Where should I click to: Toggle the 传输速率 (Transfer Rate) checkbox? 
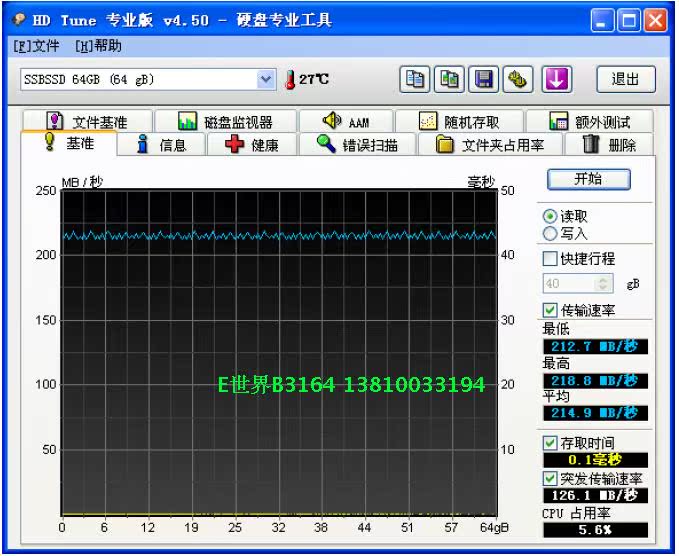[550, 311]
